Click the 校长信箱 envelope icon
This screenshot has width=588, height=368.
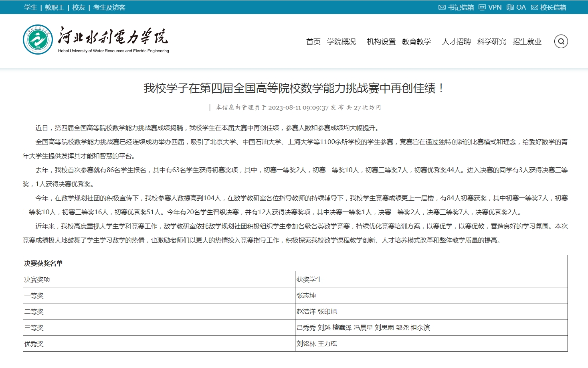pyautogui.click(x=534, y=7)
